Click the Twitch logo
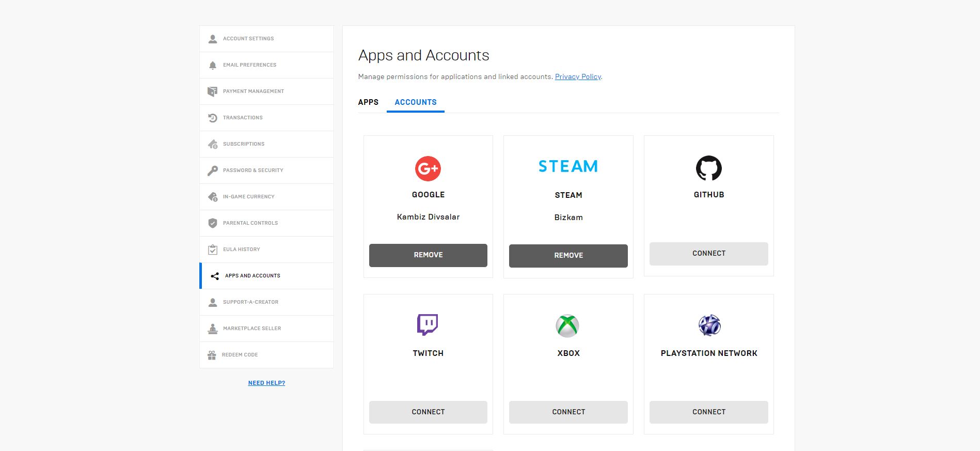Image resolution: width=980 pixels, height=451 pixels. click(x=428, y=325)
